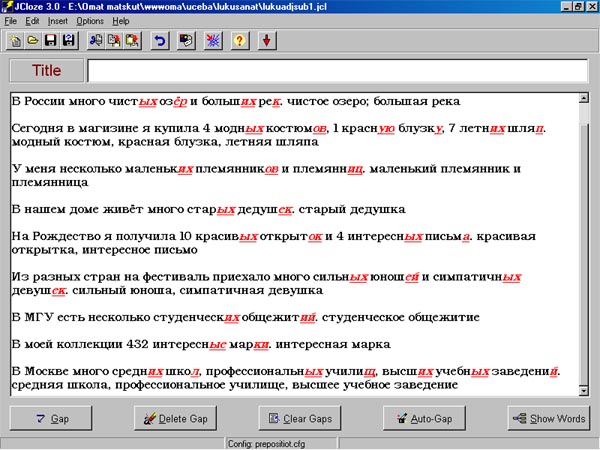Open the Edit menu
Image resolution: width=600 pixels, height=450 pixels.
pos(33,20)
